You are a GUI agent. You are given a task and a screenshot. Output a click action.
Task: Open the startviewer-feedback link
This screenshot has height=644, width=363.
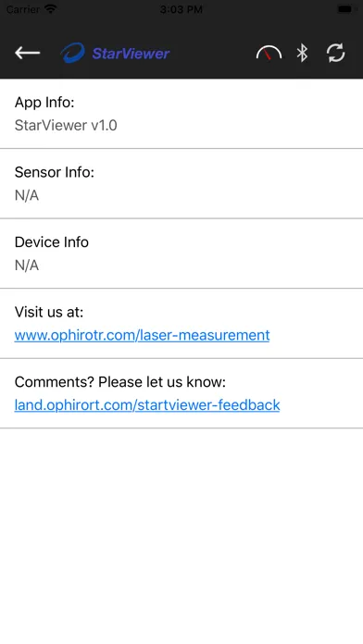(x=147, y=405)
